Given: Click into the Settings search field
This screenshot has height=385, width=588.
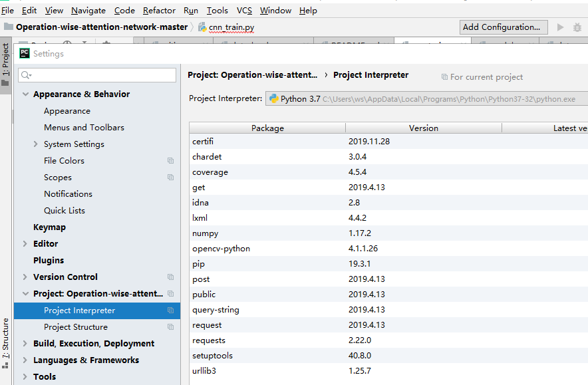Looking at the screenshot, I should (x=97, y=75).
